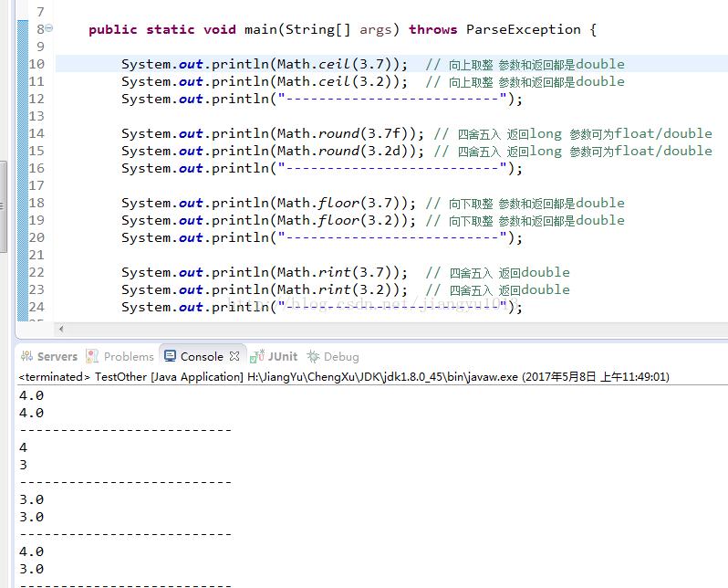
Task: Click line number 22 in the gutter
Action: 36,272
